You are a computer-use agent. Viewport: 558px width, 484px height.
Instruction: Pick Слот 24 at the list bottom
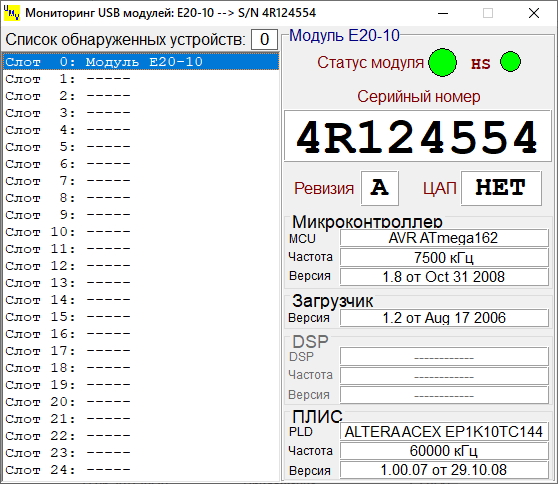click(141, 470)
